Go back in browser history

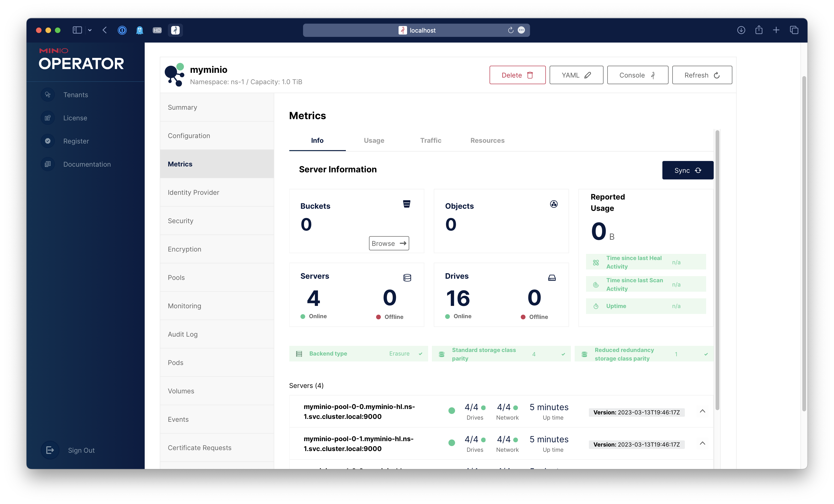pos(104,30)
